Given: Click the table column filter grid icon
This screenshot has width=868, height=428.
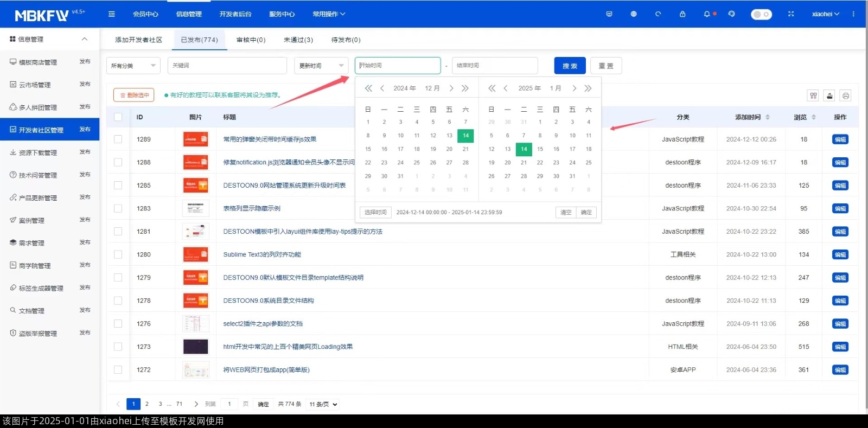Looking at the screenshot, I should tap(813, 95).
